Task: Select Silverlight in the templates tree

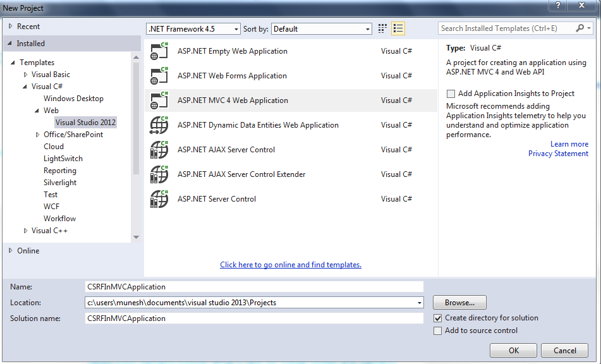Action: [x=60, y=183]
